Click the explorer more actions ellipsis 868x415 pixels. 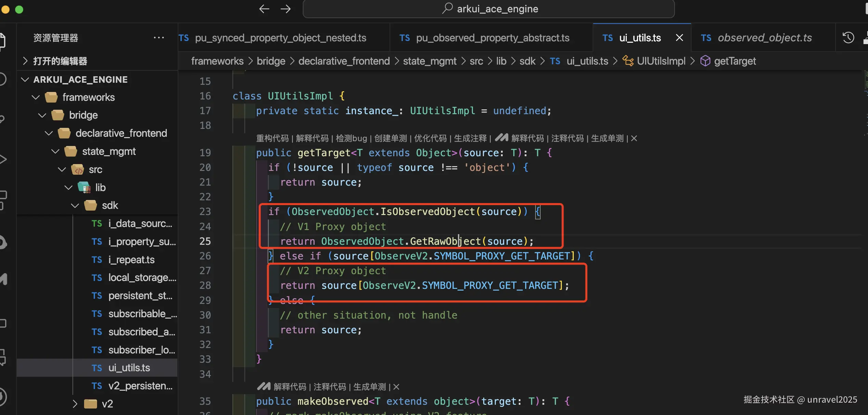click(159, 38)
